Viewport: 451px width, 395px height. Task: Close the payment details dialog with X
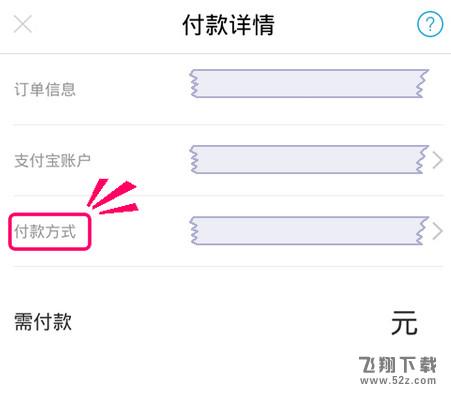(23, 24)
